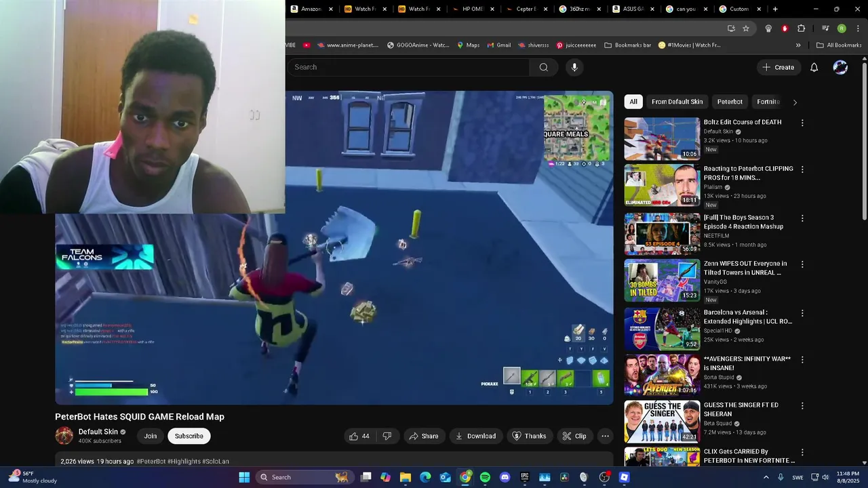Bookmark this page with the star icon

(746, 28)
